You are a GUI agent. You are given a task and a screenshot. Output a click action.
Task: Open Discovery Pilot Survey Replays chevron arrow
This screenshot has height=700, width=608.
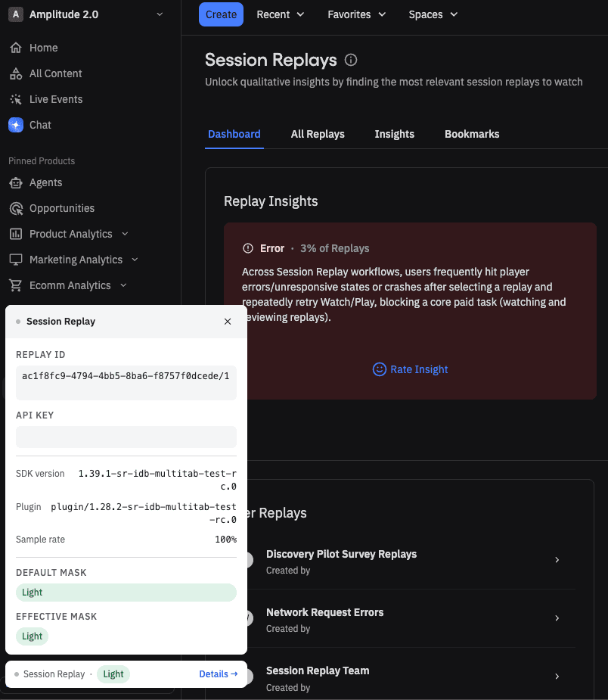557,560
